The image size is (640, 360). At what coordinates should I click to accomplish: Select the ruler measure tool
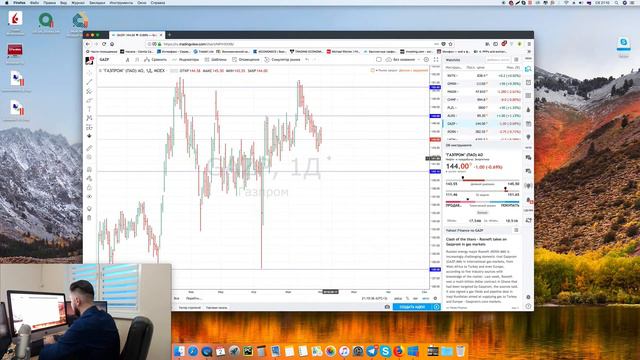[x=89, y=148]
